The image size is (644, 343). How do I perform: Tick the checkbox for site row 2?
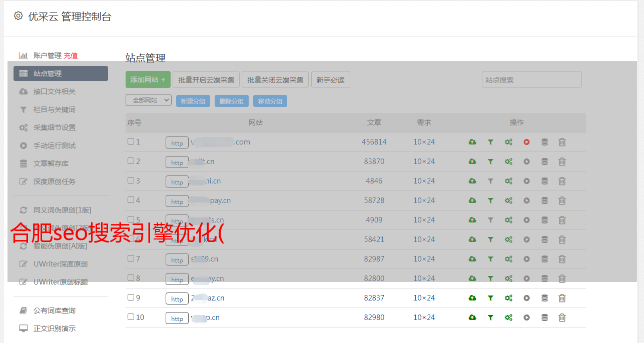(x=131, y=161)
